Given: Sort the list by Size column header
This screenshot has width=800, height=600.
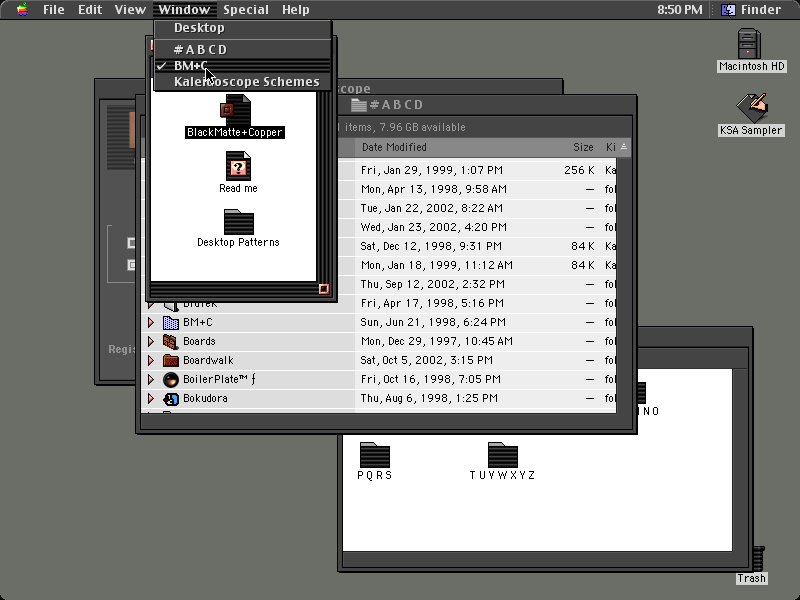Looking at the screenshot, I should 583,147.
